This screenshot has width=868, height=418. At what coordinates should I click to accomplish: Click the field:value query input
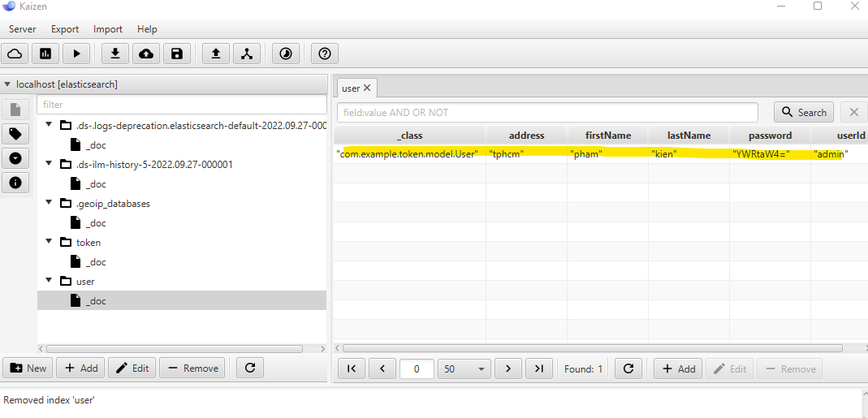[547, 112]
